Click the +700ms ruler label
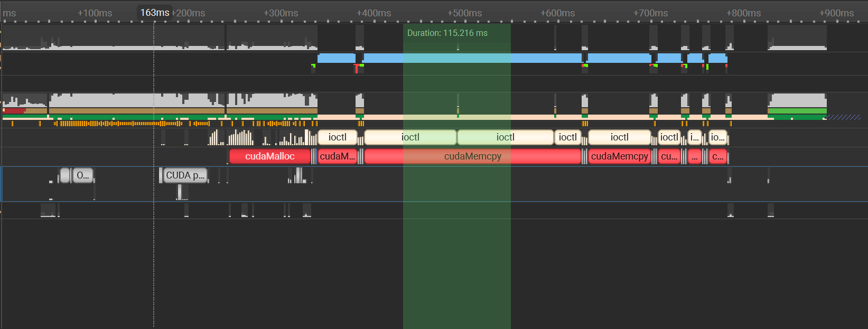868x329 pixels. click(x=651, y=13)
